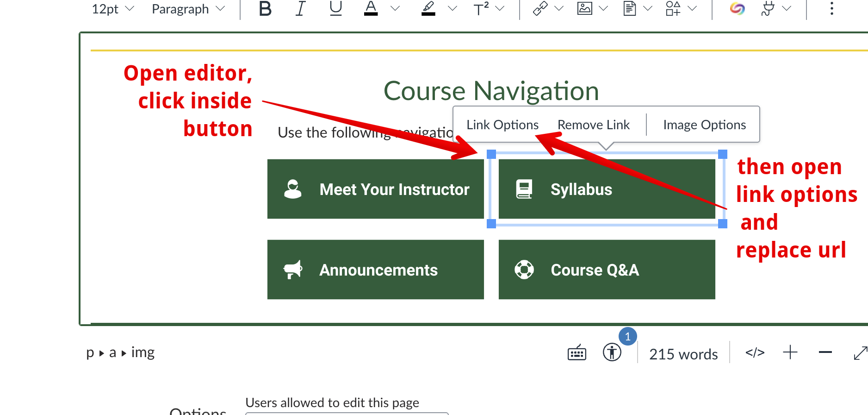
Task: Open the three-dot more options menu
Action: tap(831, 9)
